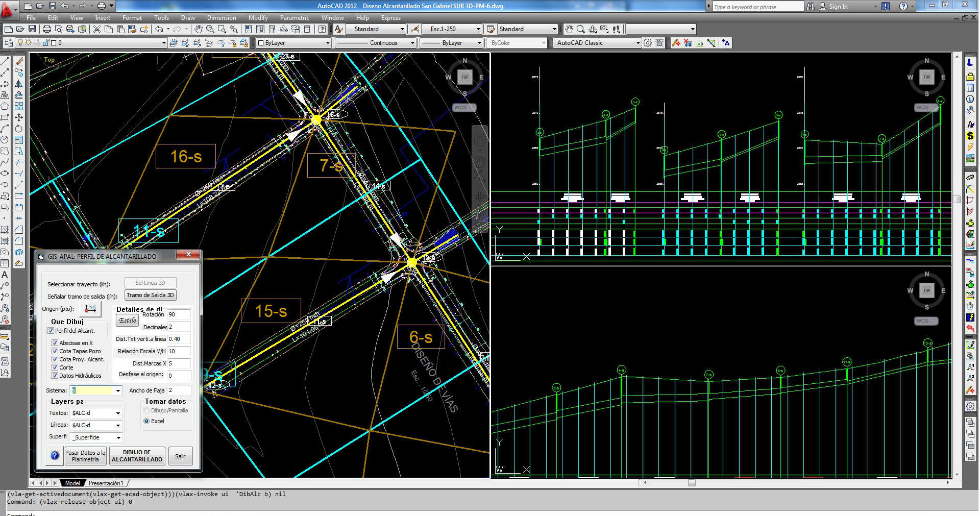The image size is (980, 516).
Task: Open the AutoCAD Classic workspace dropdown
Action: click(638, 43)
